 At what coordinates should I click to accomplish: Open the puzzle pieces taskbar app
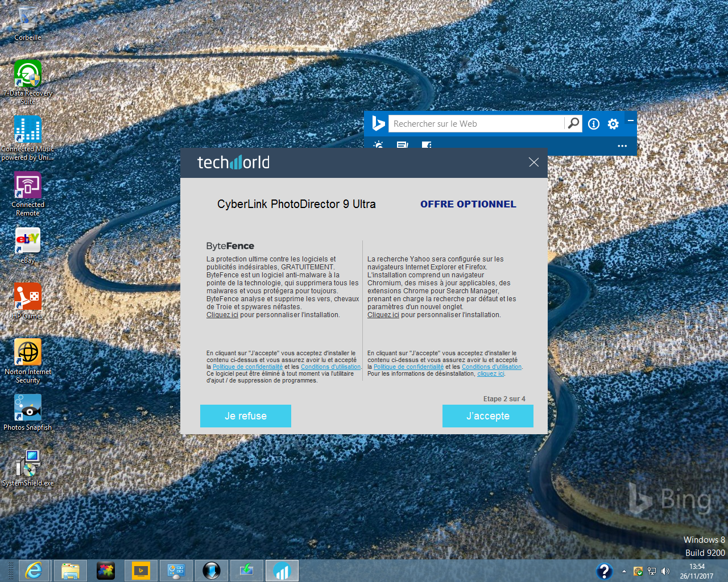[105, 570]
